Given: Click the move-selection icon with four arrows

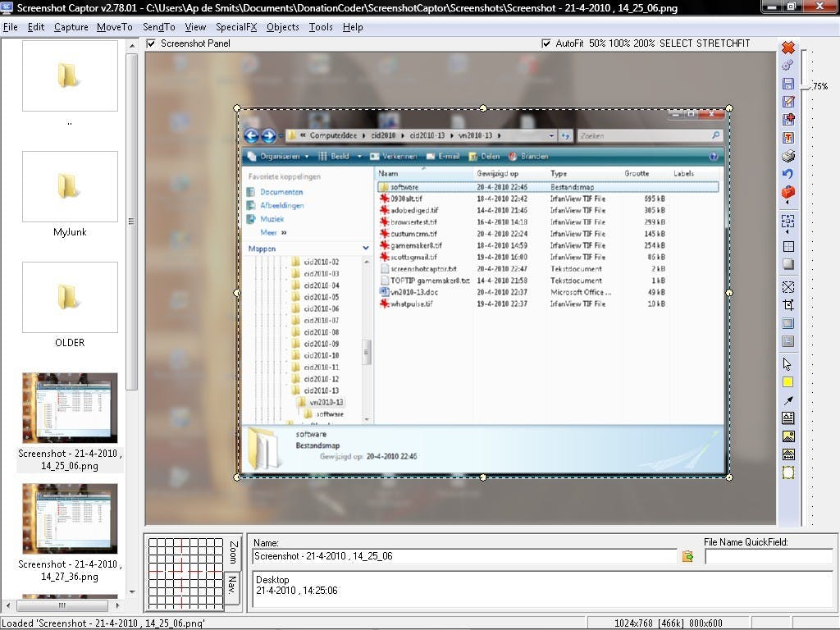Looking at the screenshot, I should pyautogui.click(x=788, y=221).
